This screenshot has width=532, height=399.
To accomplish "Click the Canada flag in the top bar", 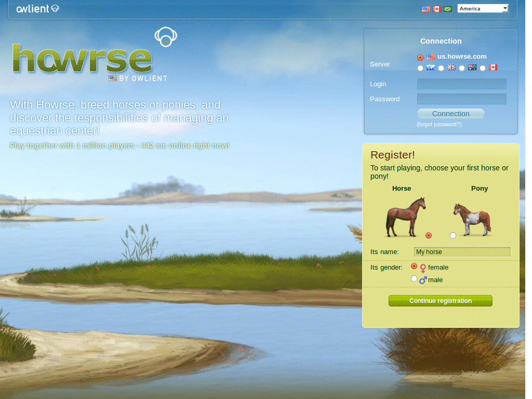I will pos(436,9).
